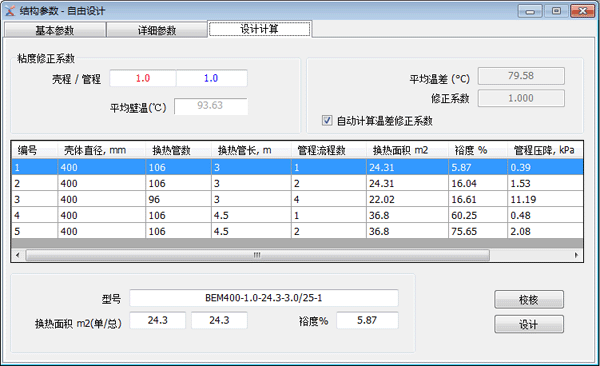Click the 壳体直径, mm column header
Viewport: 600px width, 366px height.
coord(101,150)
